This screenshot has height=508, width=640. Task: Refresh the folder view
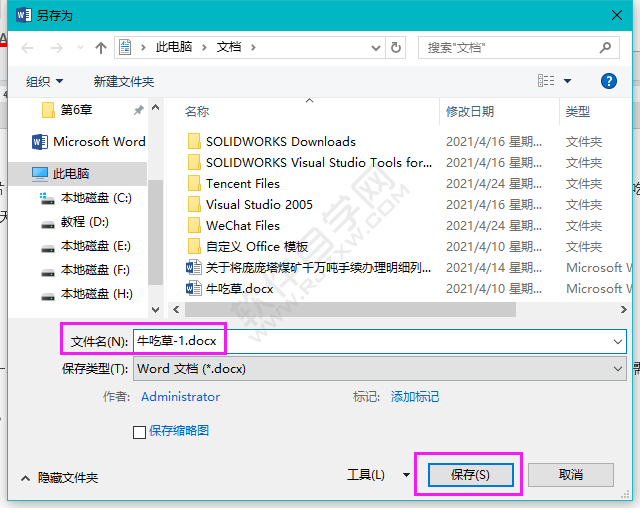coord(396,48)
